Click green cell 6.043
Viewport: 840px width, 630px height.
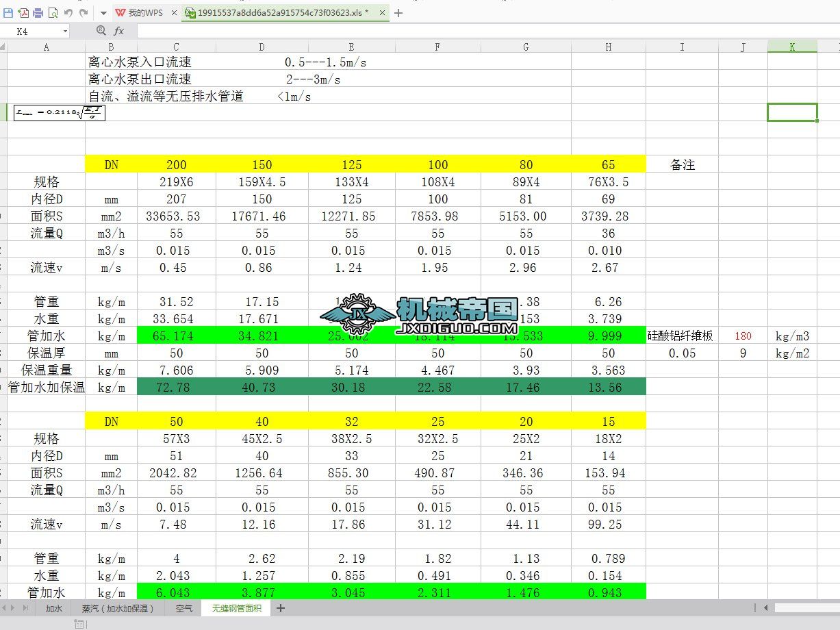tap(176, 592)
